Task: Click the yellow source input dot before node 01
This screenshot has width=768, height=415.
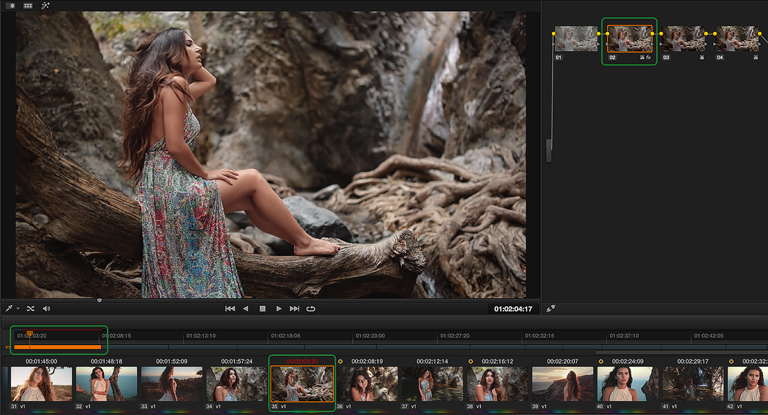Action: pos(553,34)
